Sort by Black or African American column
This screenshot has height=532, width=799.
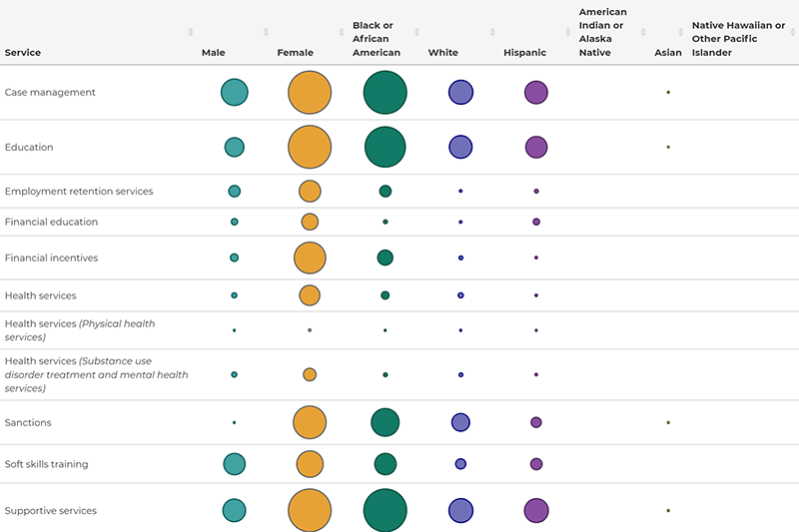click(417, 32)
